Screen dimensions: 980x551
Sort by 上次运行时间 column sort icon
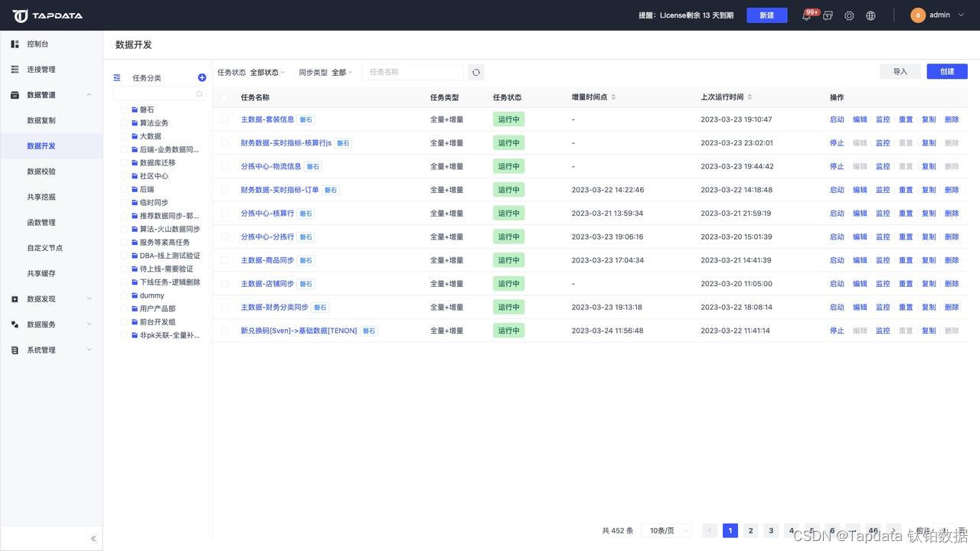[750, 97]
